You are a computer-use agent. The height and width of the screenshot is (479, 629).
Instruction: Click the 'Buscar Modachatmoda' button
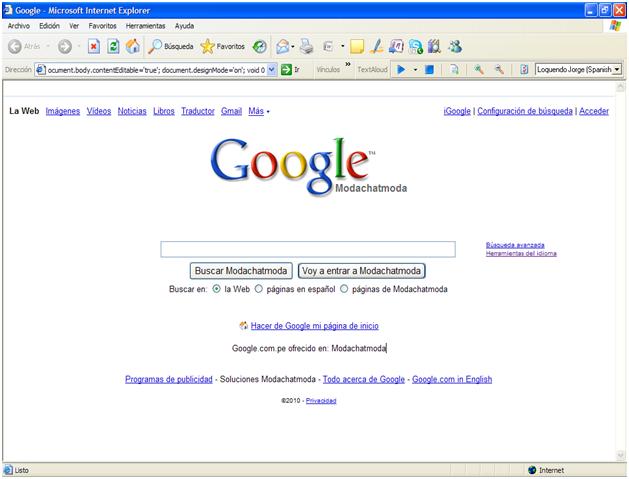click(241, 271)
